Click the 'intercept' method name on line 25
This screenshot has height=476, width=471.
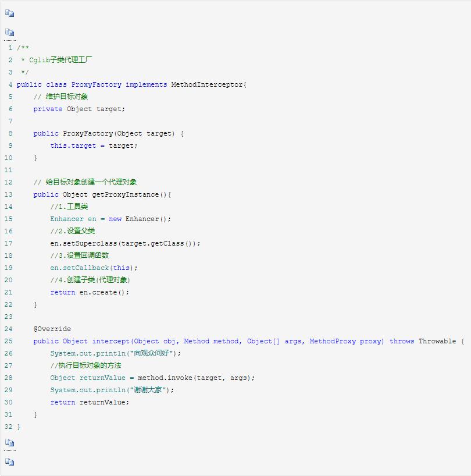click(110, 341)
